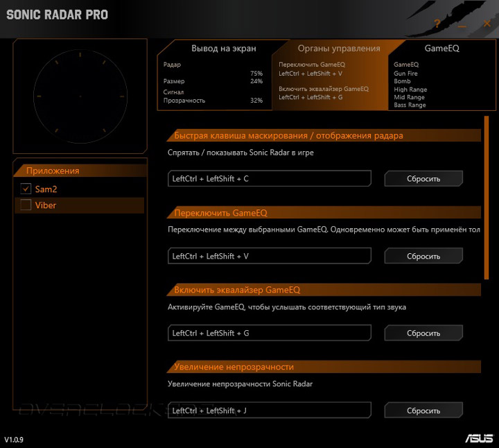Reset the LeftCtrl + LeftShift + J hotkey

[x=423, y=411]
